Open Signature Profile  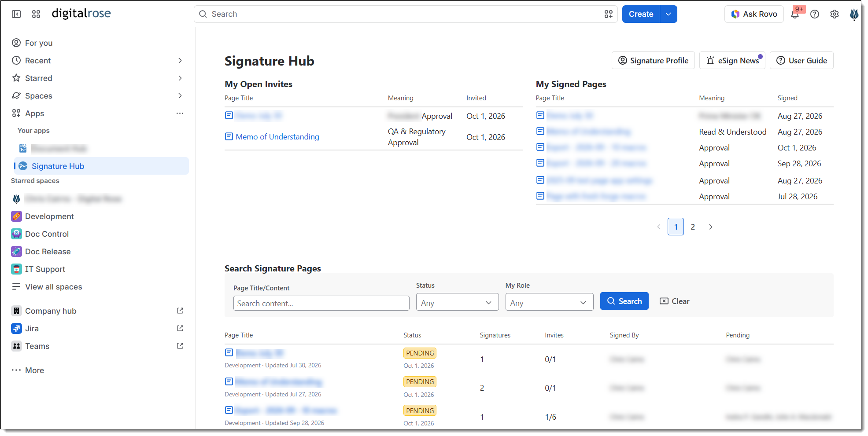pyautogui.click(x=653, y=60)
